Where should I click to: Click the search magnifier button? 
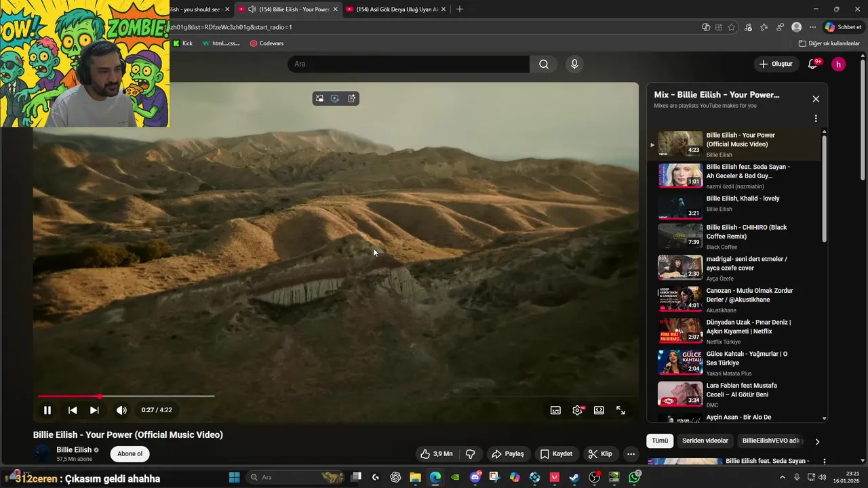[x=544, y=64]
